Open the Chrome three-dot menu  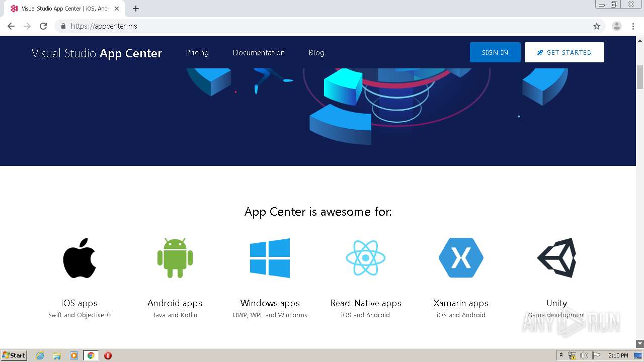[633, 26]
